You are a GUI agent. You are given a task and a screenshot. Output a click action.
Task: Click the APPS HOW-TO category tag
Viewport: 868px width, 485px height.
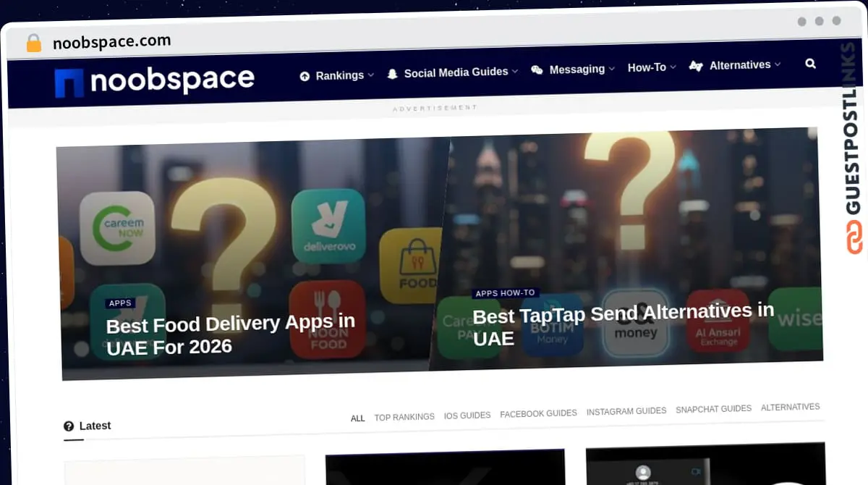pos(506,293)
